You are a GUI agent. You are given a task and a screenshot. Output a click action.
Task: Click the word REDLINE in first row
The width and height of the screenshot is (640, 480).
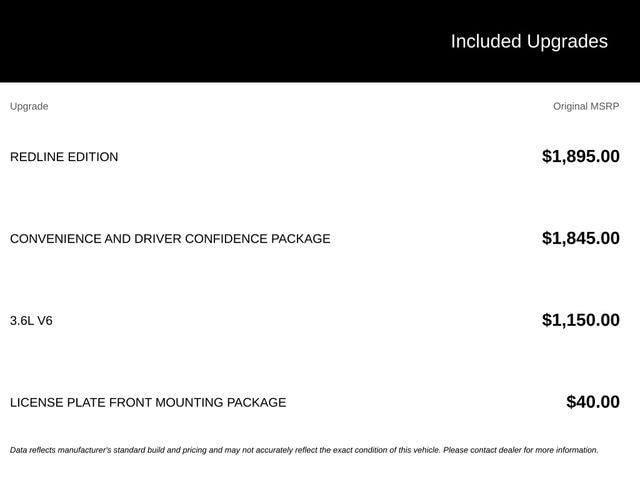click(37, 157)
